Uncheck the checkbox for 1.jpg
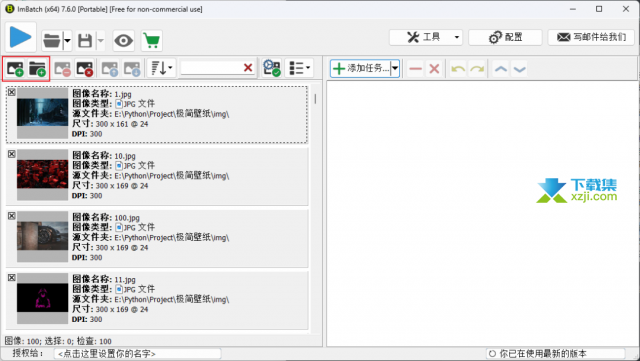The height and width of the screenshot is (361, 640). [12, 92]
